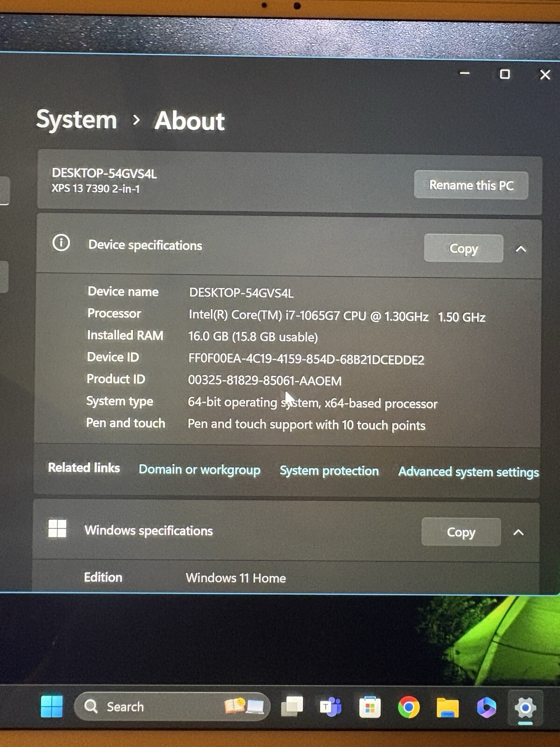The width and height of the screenshot is (560, 747).
Task: Click the Installed RAM value 16.0 GB
Action: (253, 337)
